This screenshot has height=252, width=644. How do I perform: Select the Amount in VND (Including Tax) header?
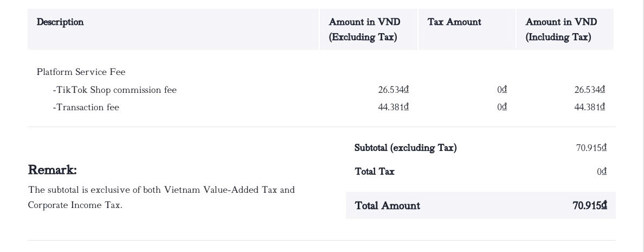pos(561,30)
